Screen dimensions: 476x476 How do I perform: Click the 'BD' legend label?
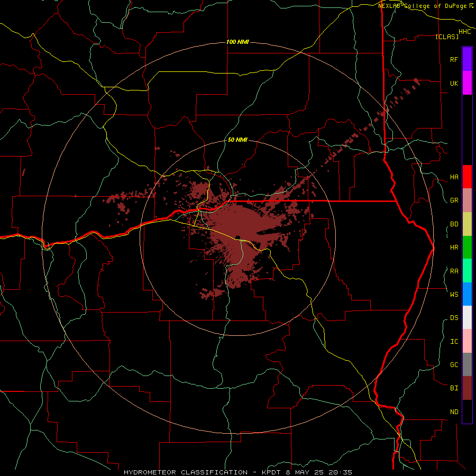454,224
